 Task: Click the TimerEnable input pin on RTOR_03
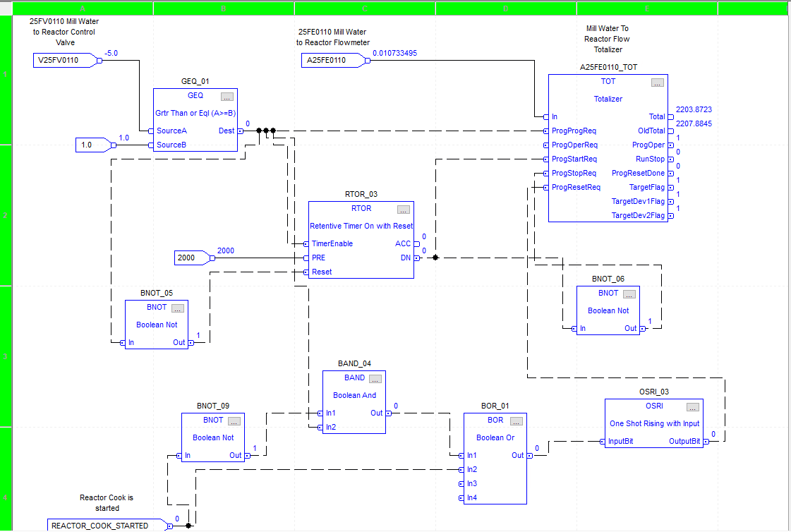click(x=306, y=243)
